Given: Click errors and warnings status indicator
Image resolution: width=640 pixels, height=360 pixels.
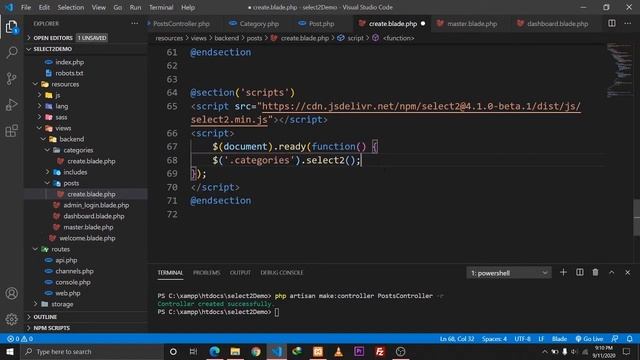Looking at the screenshot, I should (20, 339).
